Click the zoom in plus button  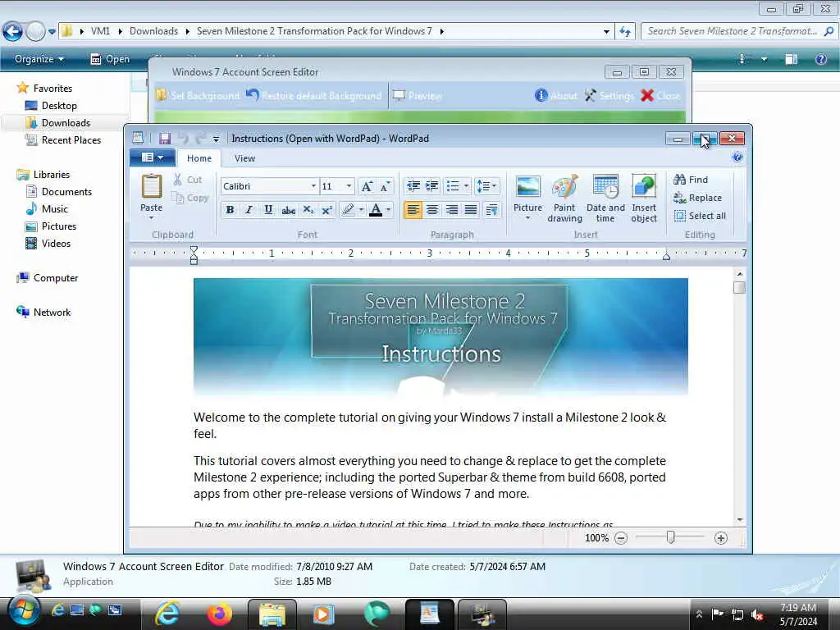721,538
